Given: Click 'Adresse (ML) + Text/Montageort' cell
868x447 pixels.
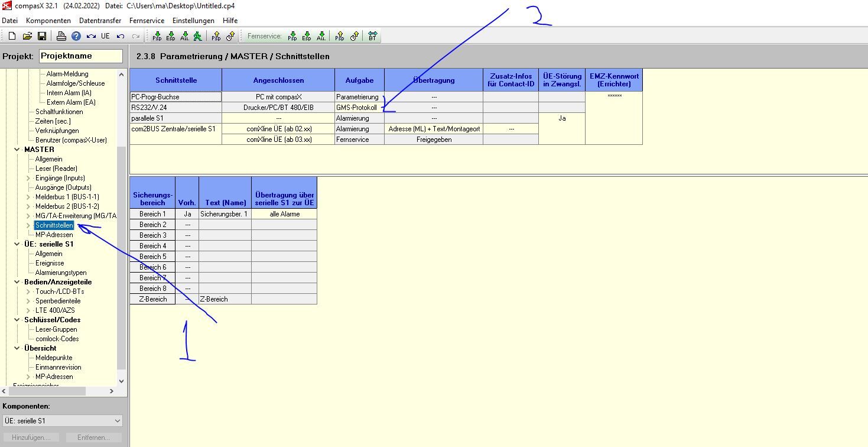Looking at the screenshot, I should coord(434,129).
